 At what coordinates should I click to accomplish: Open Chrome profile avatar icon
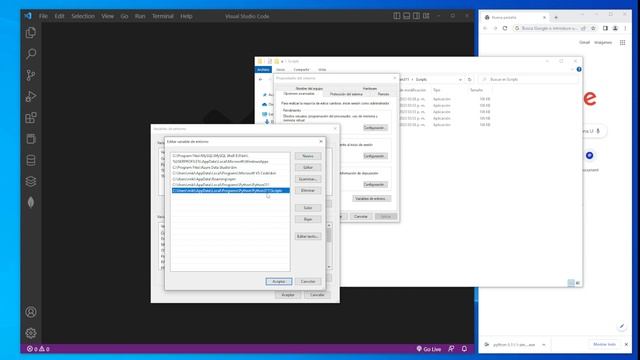[x=615, y=28]
